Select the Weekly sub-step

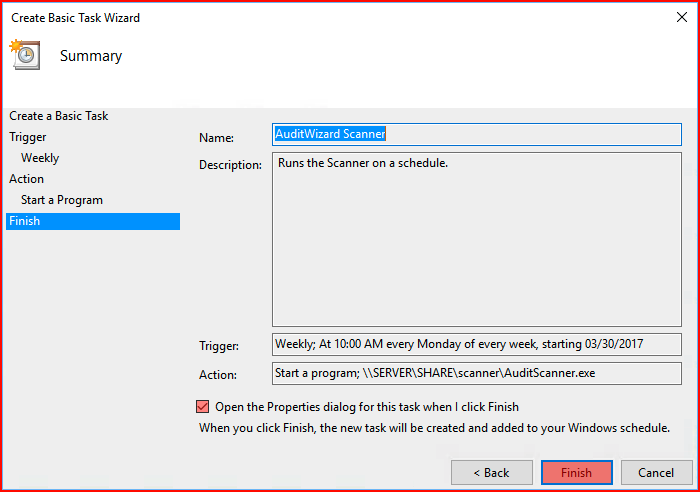tap(40, 158)
